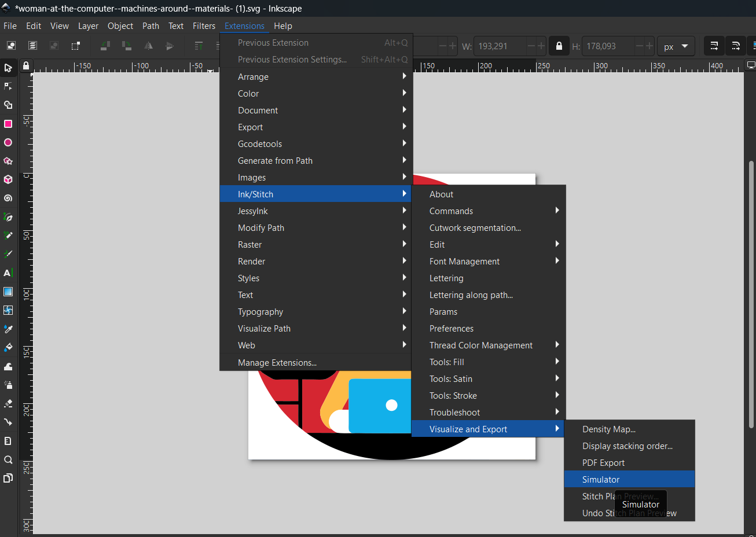756x537 pixels.
Task: Select the Eraser tool
Action: (x=8, y=403)
